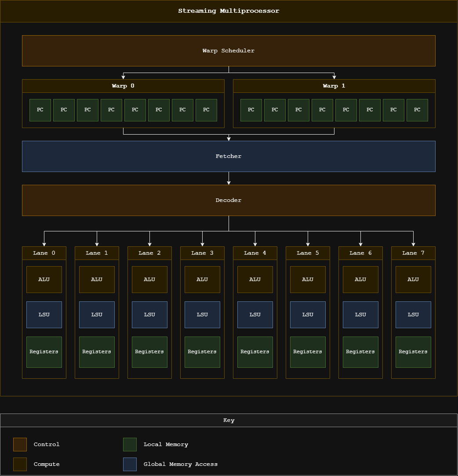This screenshot has height=476, width=458.
Task: Click the Streaming Multiprocessor title
Action: point(229,11)
